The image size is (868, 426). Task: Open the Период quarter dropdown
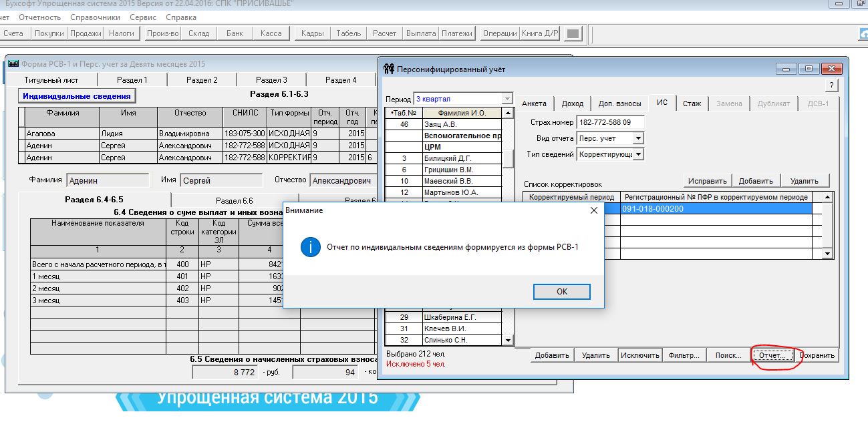point(507,99)
